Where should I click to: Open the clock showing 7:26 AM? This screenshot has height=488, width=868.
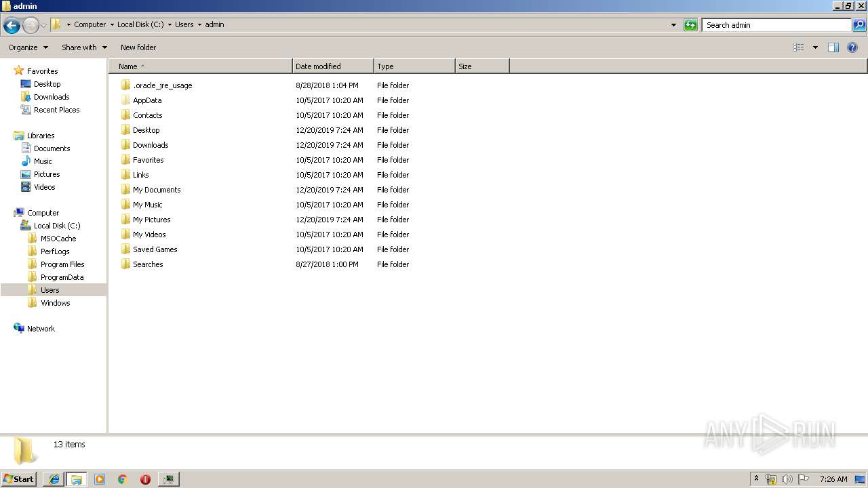pos(833,479)
